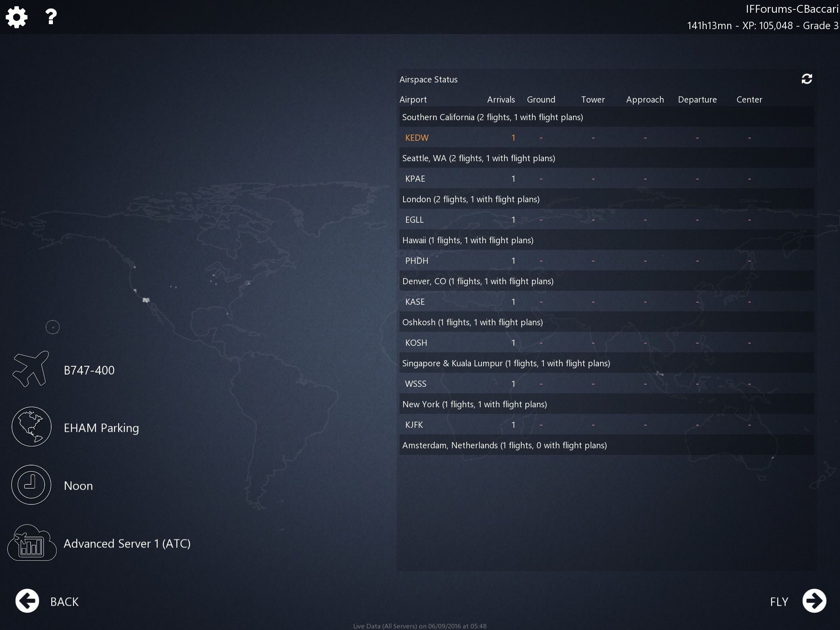Refresh the Airspace Status list
This screenshot has width=840, height=630.
[x=806, y=79]
